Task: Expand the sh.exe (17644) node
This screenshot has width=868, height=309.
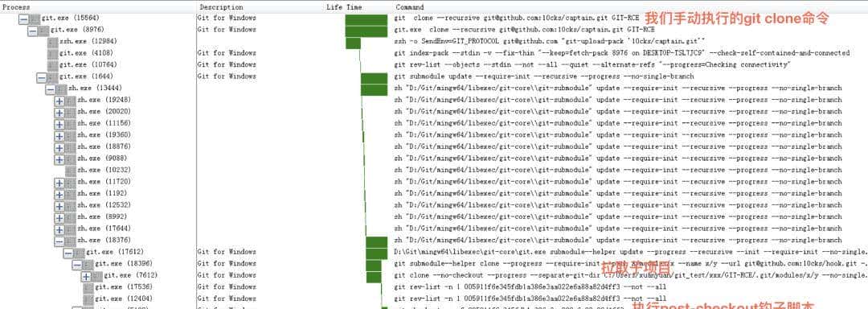Action: pos(59,229)
